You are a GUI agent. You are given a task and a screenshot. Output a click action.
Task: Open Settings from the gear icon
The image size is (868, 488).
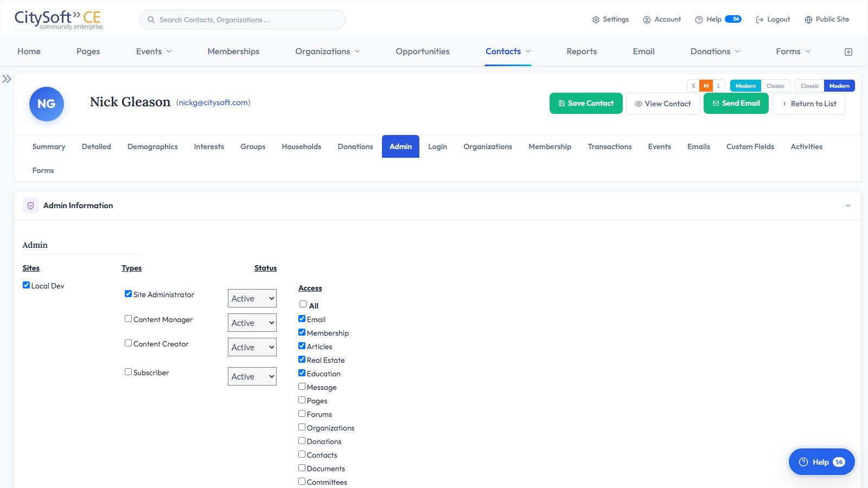tap(596, 20)
